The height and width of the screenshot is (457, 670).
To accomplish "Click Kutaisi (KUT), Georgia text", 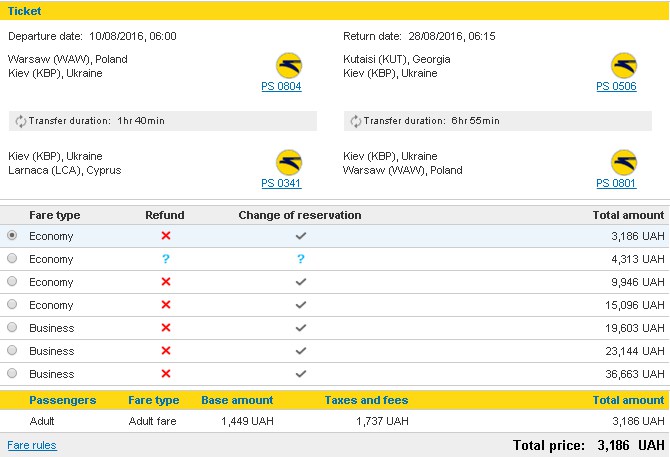I will [x=397, y=59].
